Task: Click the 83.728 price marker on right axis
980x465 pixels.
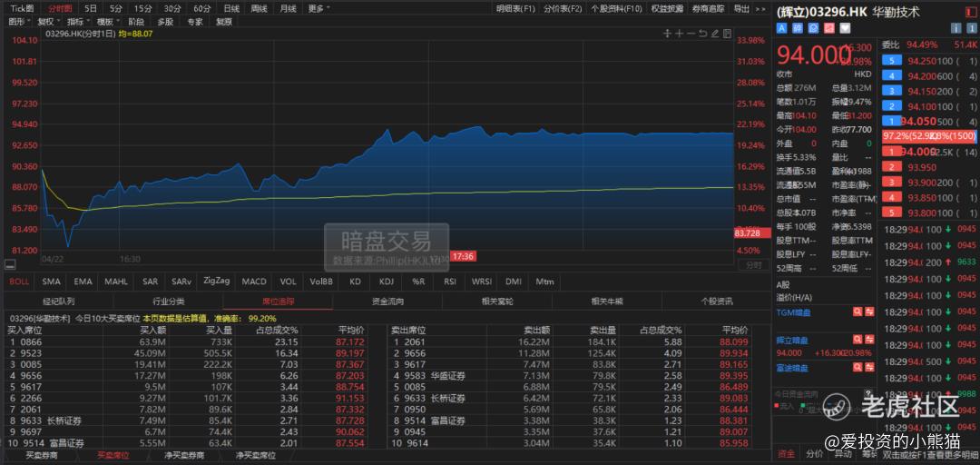Action: (752, 232)
